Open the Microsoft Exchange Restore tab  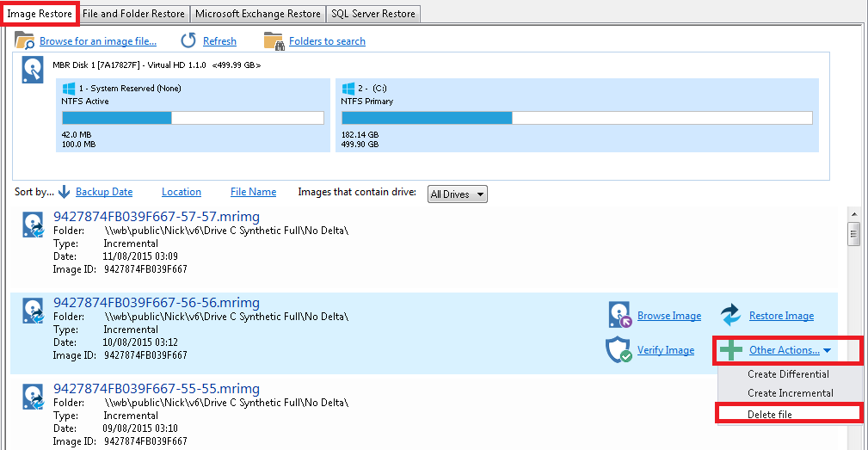point(258,13)
